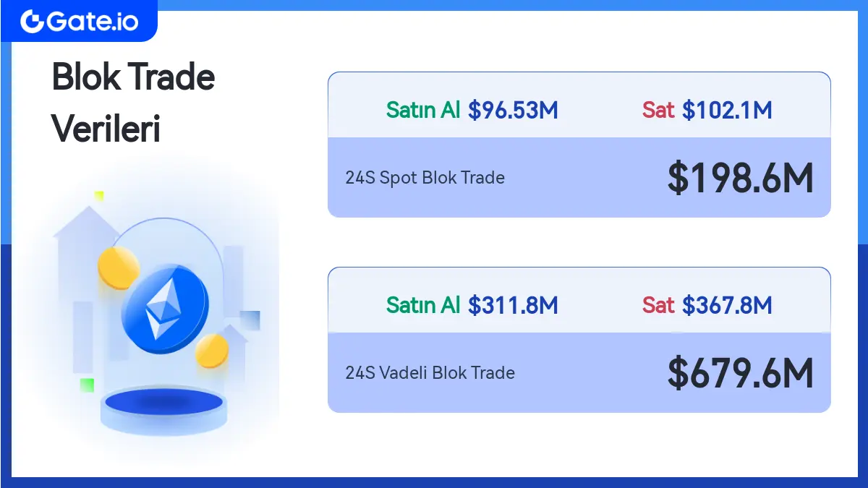Image resolution: width=868 pixels, height=488 pixels.
Task: Click the $198.6M spot total
Action: click(x=741, y=178)
